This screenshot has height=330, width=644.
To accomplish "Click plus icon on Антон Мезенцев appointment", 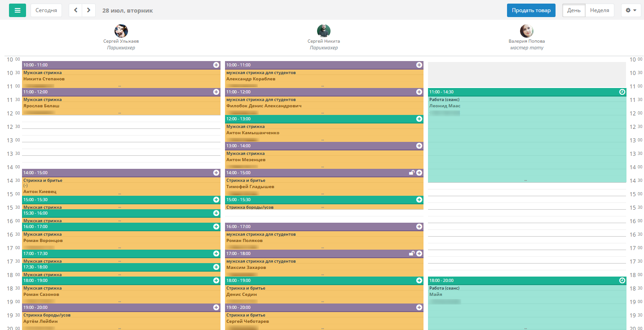I will point(419,146).
